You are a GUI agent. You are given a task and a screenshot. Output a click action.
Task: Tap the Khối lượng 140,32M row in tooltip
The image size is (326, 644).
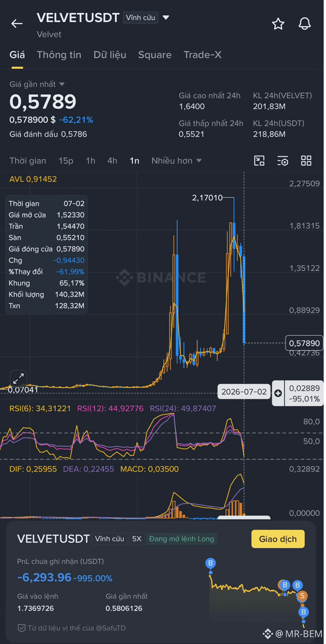[x=46, y=295]
